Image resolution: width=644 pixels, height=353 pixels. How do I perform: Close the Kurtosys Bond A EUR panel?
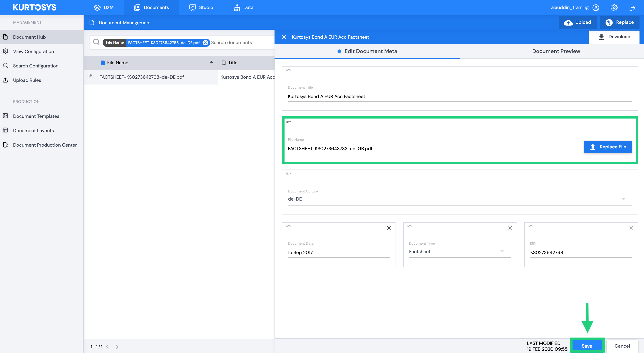point(284,37)
